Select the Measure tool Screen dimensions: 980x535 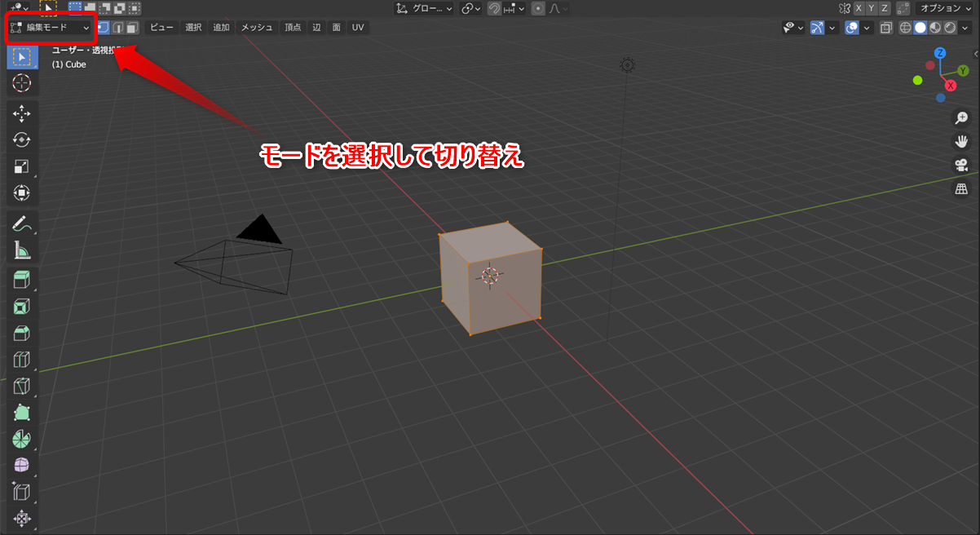coord(22,250)
